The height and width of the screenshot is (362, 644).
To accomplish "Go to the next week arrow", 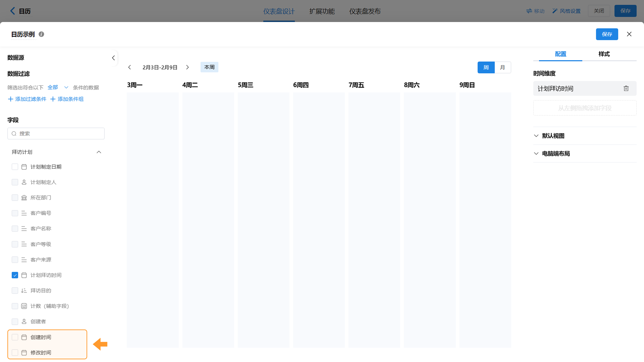I will [187, 67].
